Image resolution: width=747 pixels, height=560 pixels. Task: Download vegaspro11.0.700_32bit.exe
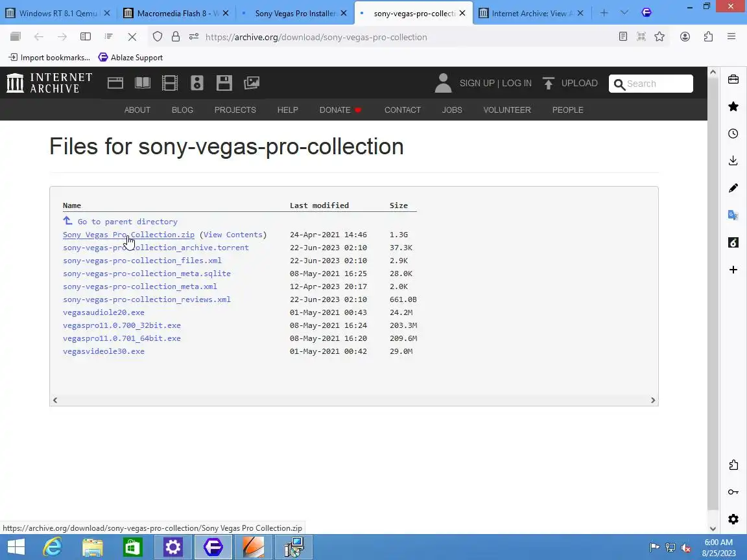coord(122,325)
